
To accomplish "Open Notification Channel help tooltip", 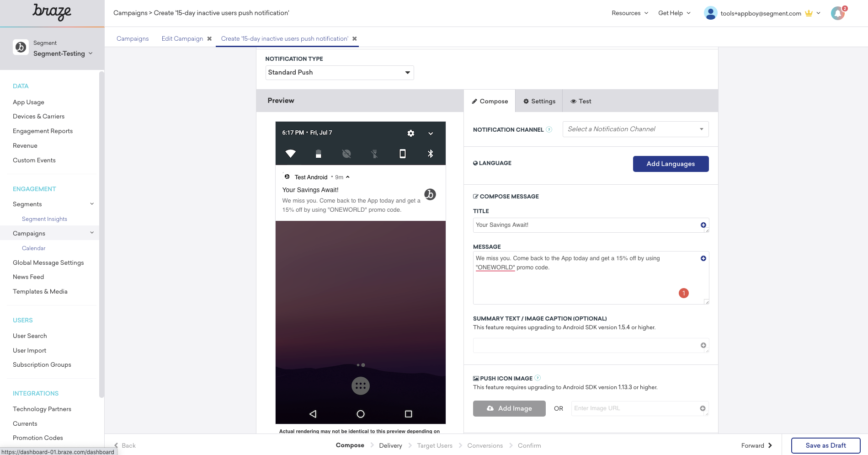I will [548, 129].
